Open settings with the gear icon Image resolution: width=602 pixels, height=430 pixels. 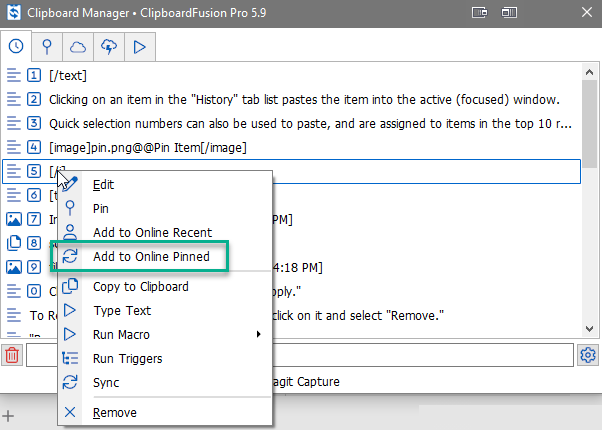click(x=587, y=355)
